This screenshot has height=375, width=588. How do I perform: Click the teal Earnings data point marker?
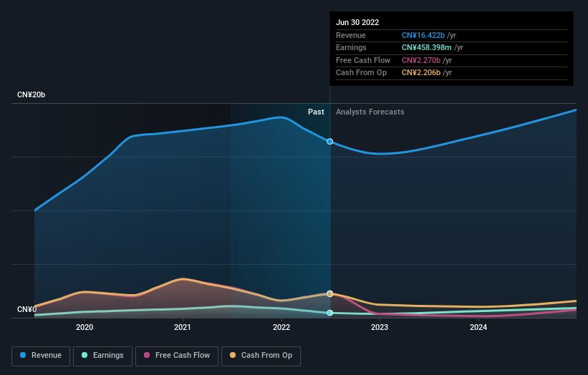tap(329, 313)
